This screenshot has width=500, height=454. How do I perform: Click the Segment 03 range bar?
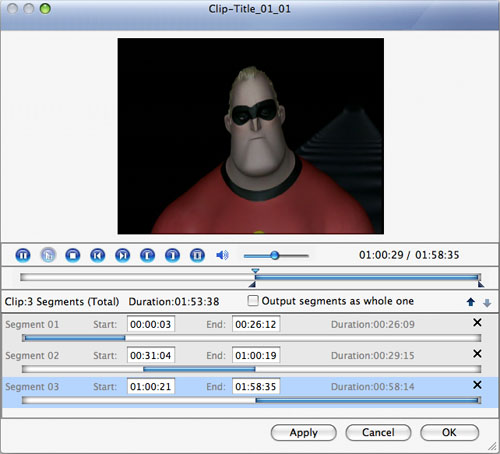point(252,400)
